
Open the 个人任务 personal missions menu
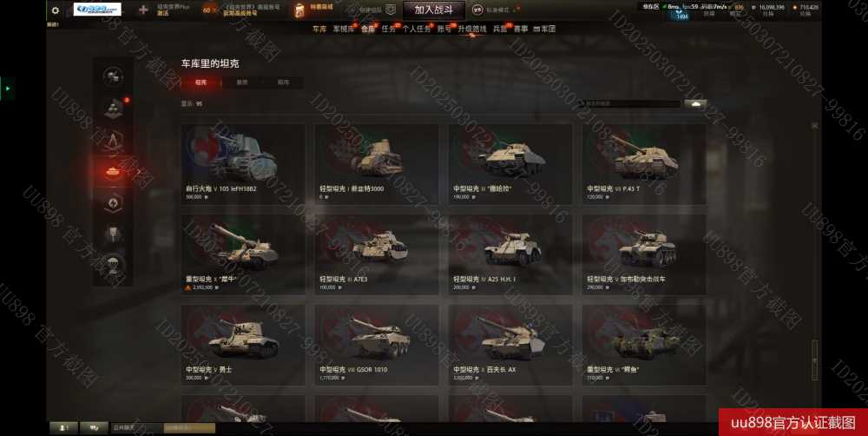pyautogui.click(x=417, y=29)
